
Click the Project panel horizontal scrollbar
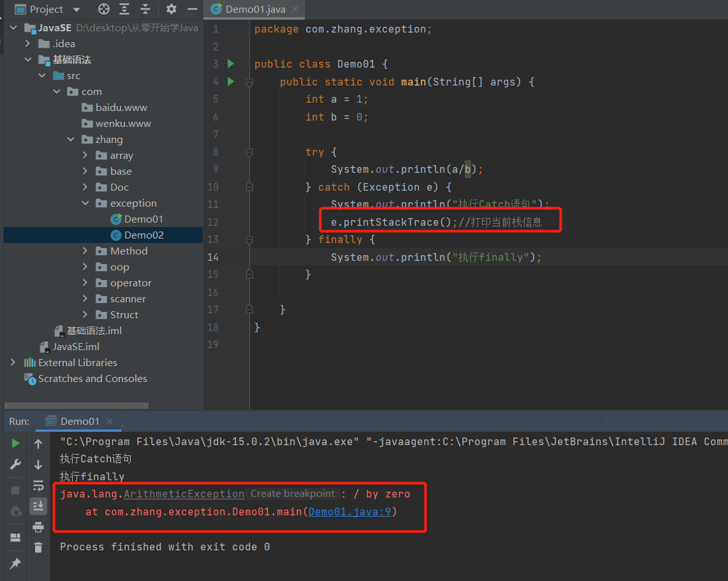pyautogui.click(x=76, y=406)
